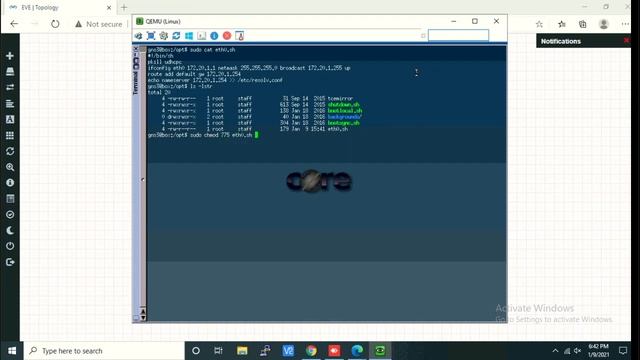Click the Logout icon in EVE sidebar
The width and height of the screenshot is (640, 360).
10,262
